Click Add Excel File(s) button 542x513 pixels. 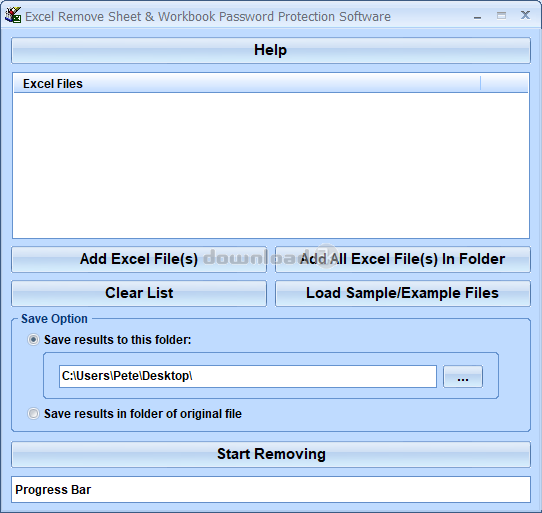[139, 259]
